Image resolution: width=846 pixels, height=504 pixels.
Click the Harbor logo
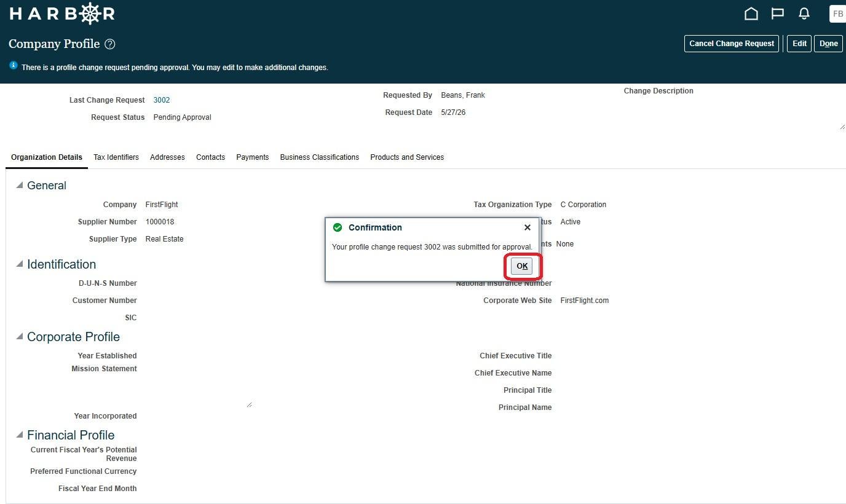(62, 14)
